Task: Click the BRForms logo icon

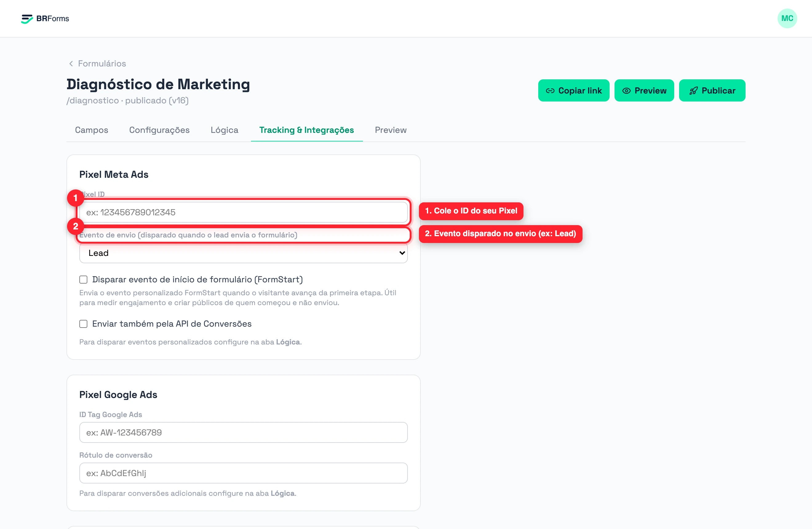Action: pyautogui.click(x=27, y=19)
